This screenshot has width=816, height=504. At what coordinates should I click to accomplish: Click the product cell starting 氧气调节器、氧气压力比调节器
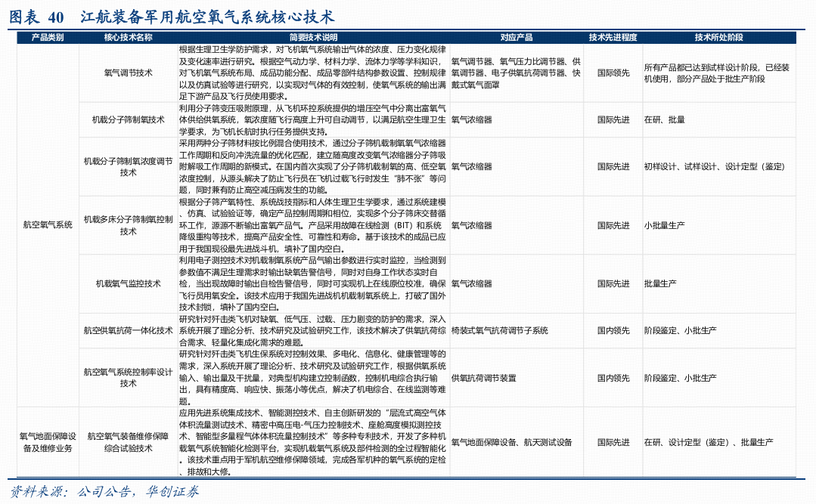tap(516, 73)
